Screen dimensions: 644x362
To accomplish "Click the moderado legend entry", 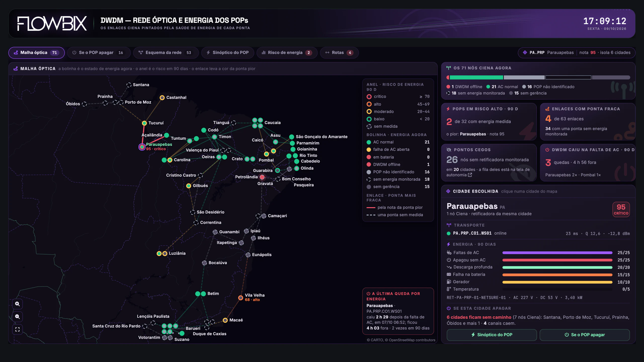I will [398, 112].
